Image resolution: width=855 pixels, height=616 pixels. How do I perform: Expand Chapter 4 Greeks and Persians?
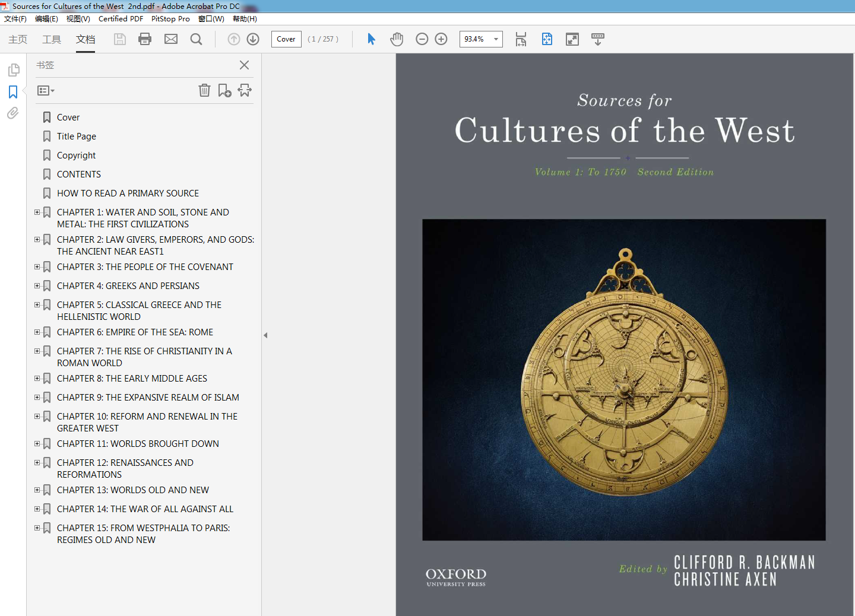(x=37, y=285)
